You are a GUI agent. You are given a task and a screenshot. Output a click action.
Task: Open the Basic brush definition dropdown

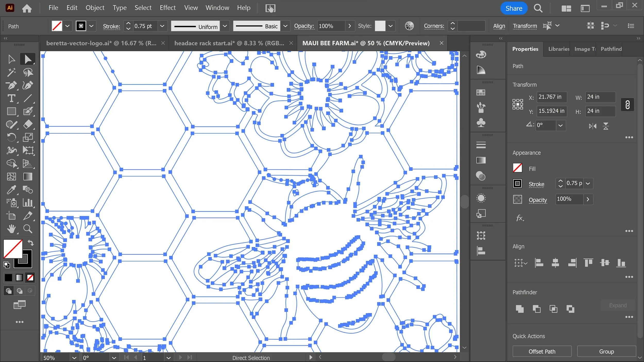(285, 26)
